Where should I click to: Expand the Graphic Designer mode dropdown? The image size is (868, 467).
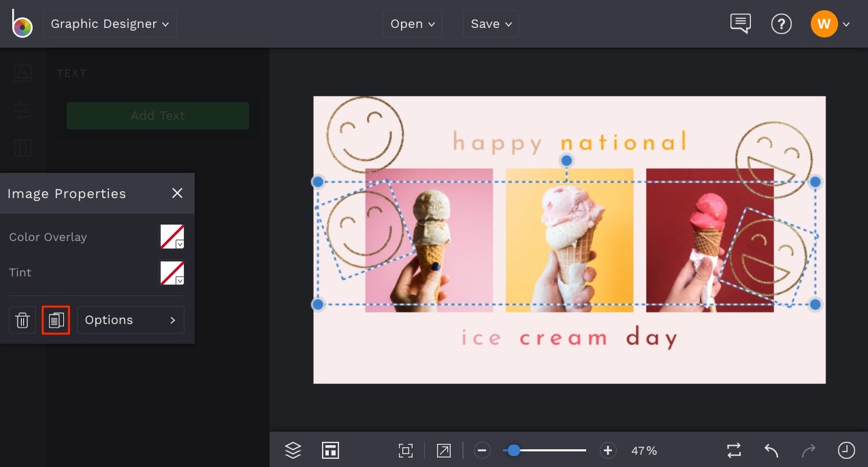[x=110, y=23]
